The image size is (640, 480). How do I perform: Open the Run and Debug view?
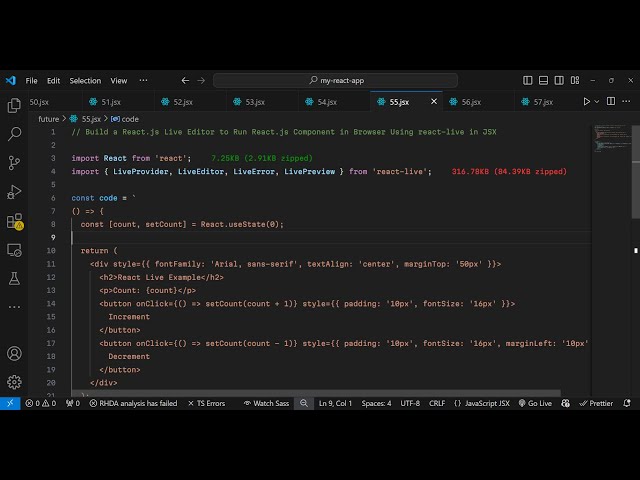tap(14, 191)
